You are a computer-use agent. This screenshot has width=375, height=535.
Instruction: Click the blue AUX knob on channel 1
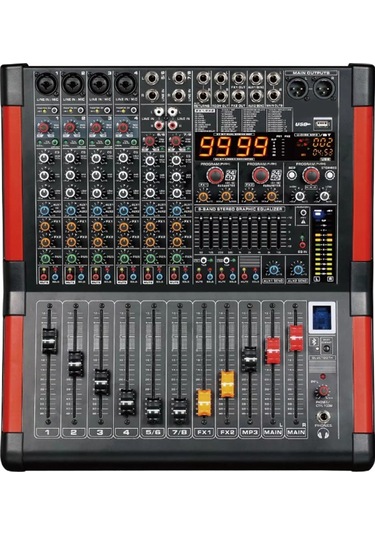point(45,210)
